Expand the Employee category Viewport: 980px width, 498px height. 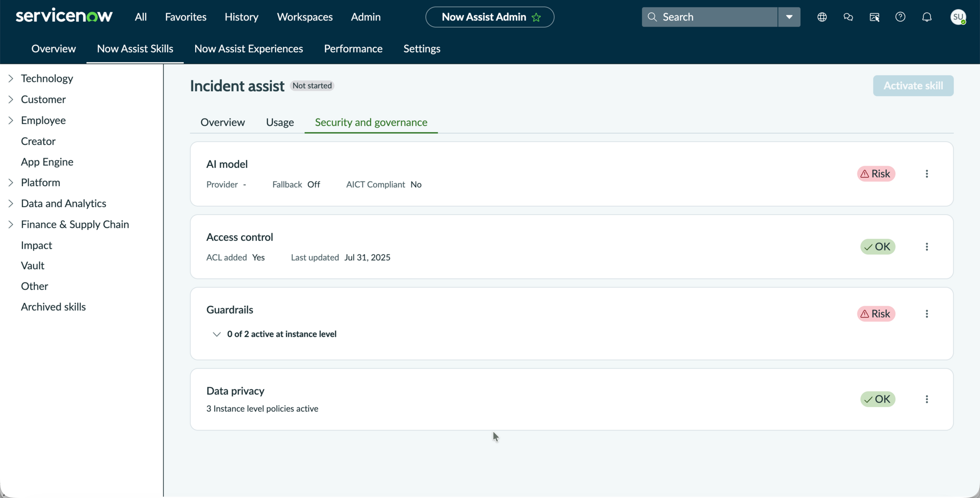(11, 120)
